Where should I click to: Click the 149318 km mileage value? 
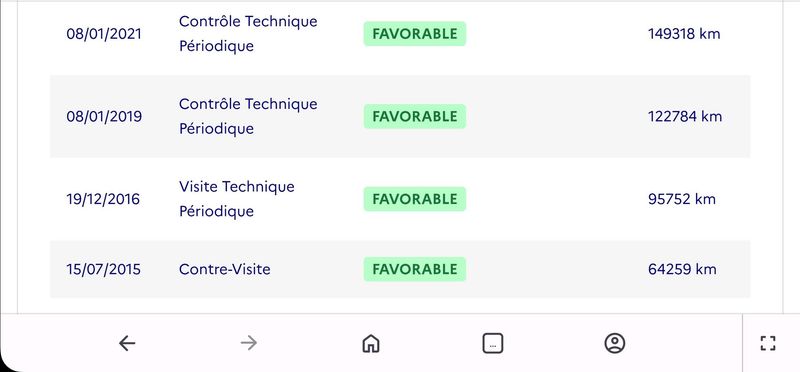tap(684, 34)
